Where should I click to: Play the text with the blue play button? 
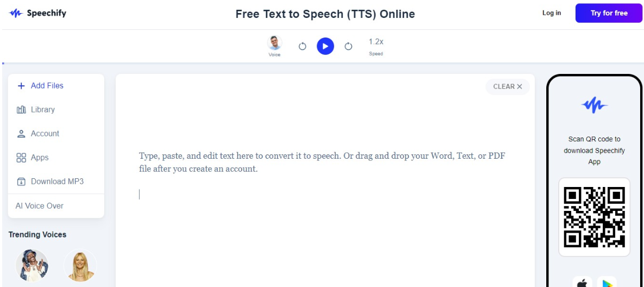(x=325, y=46)
